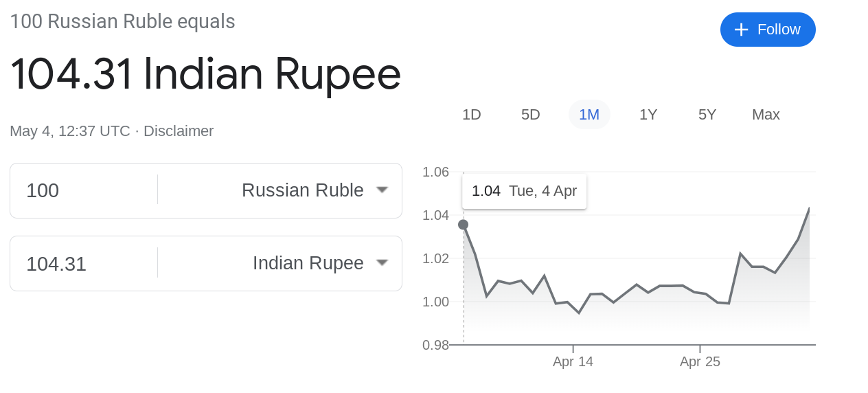Screen dimensions: 868x393
Task: Click the plus icon in Follow button
Action: point(741,30)
